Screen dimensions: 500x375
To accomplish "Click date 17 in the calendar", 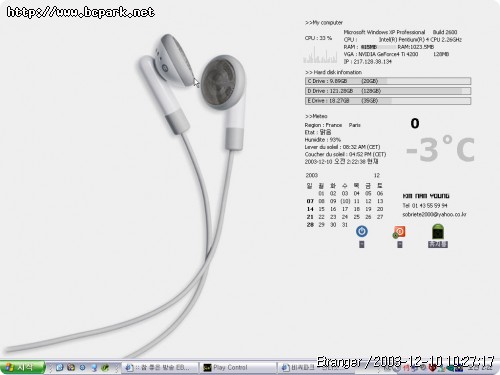I will coord(345,209).
